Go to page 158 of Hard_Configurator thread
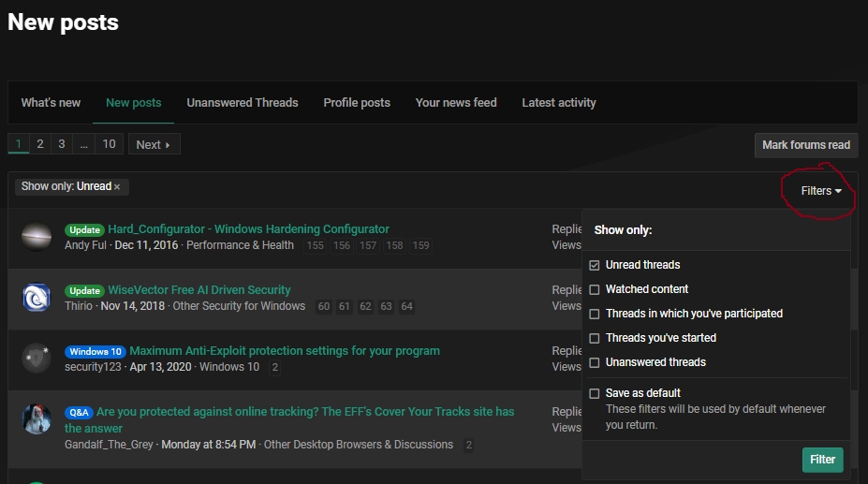 395,245
